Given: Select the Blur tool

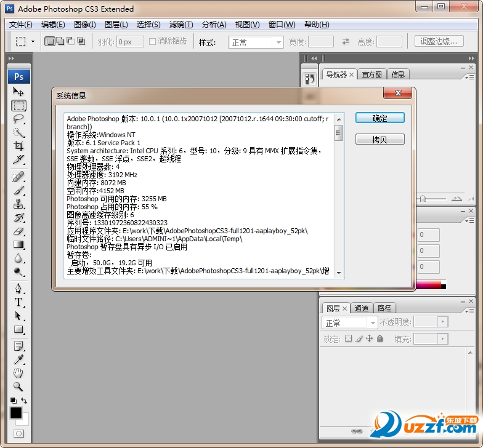Looking at the screenshot, I should point(18,258).
